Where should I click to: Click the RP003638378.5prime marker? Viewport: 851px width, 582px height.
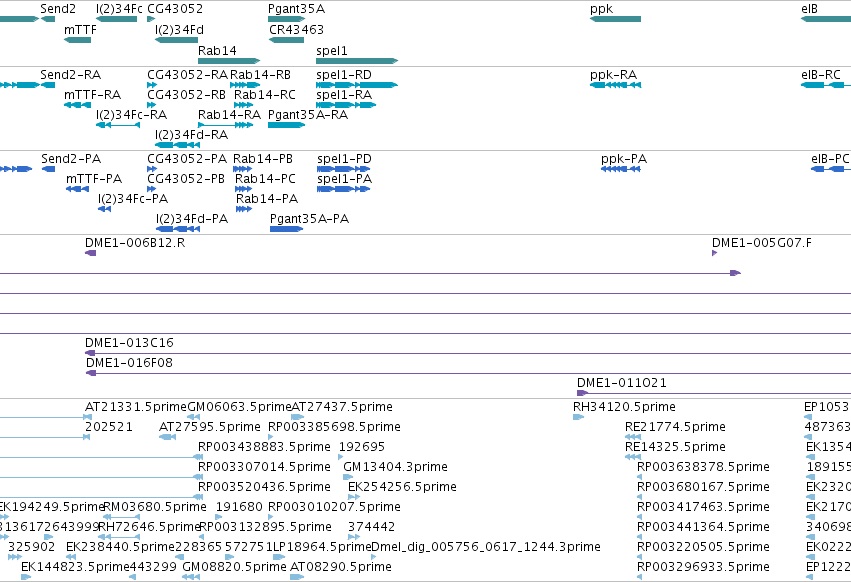[x=639, y=477]
